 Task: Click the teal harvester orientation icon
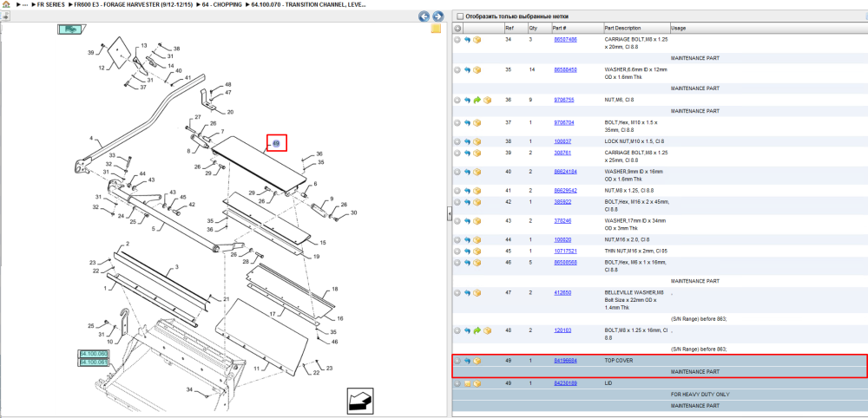(x=70, y=29)
